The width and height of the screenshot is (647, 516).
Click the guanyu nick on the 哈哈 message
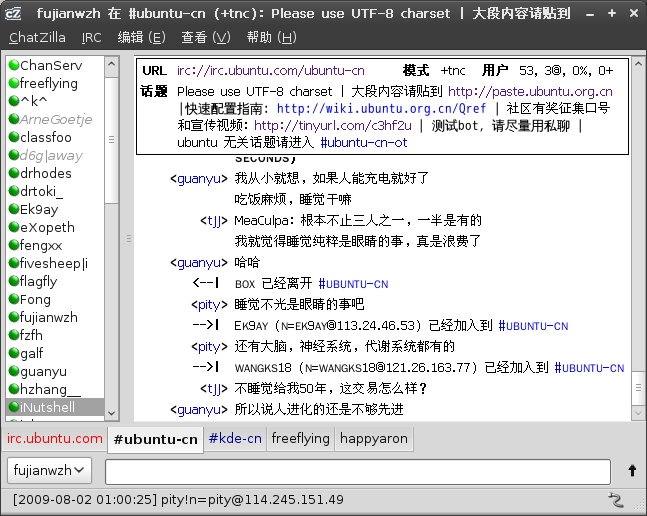(x=199, y=262)
